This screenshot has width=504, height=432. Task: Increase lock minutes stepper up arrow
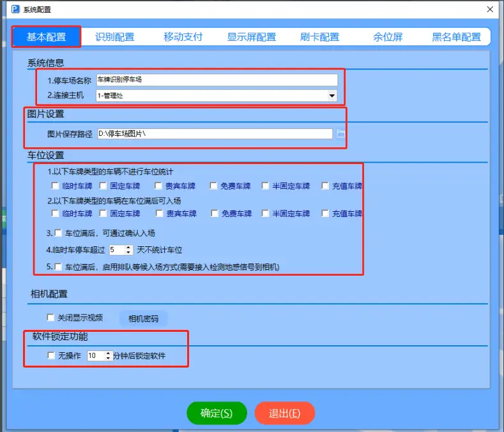pyautogui.click(x=108, y=353)
